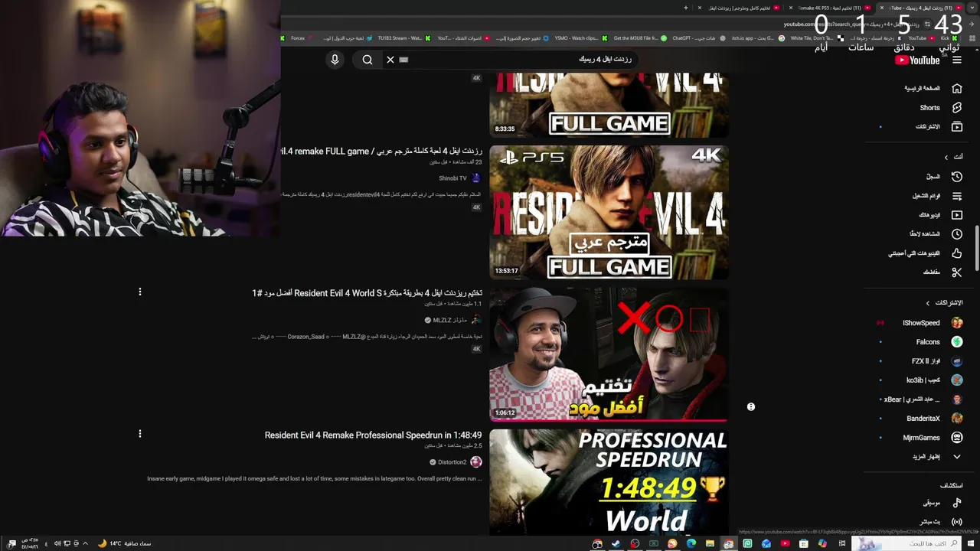
Task: Open the Distortion2 channel avatar
Action: pos(476,462)
